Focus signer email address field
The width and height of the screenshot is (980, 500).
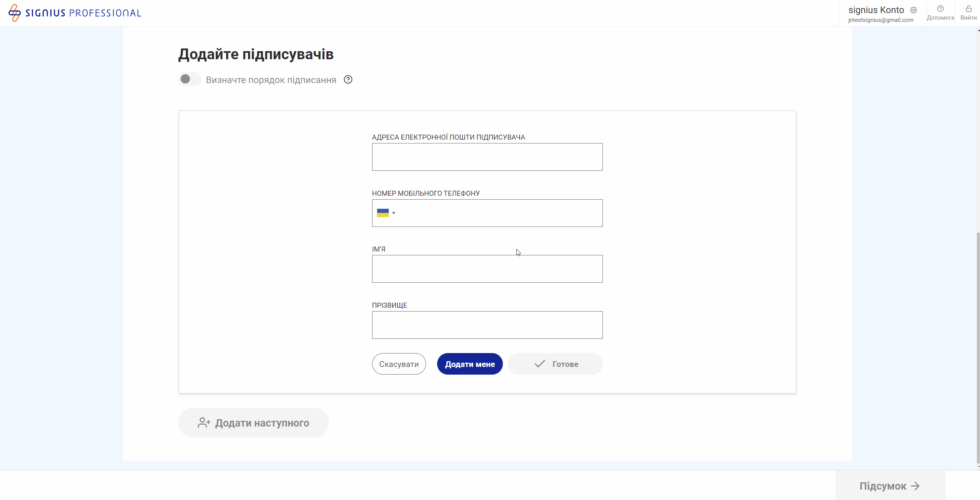(487, 157)
